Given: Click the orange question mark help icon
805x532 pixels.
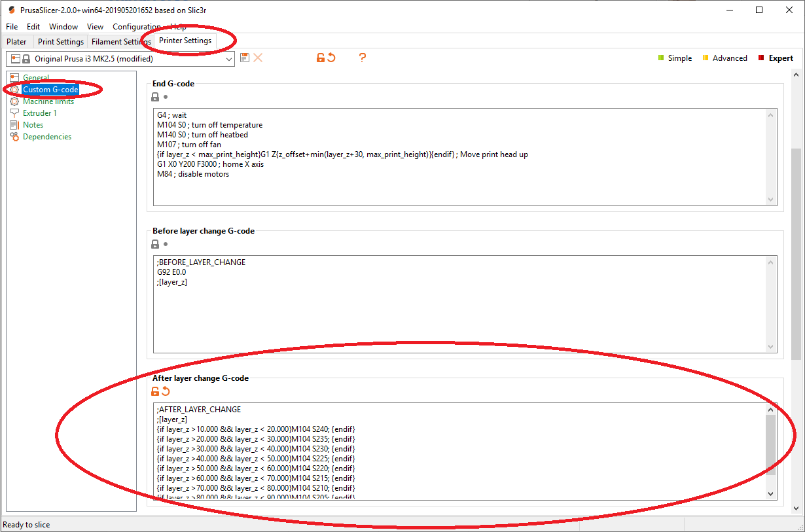Looking at the screenshot, I should tap(362, 58).
